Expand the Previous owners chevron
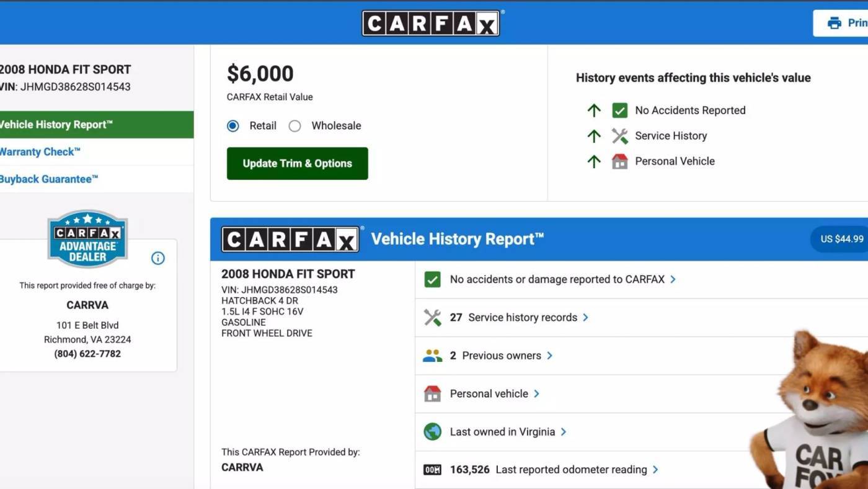The height and width of the screenshot is (489, 868). 549,356
